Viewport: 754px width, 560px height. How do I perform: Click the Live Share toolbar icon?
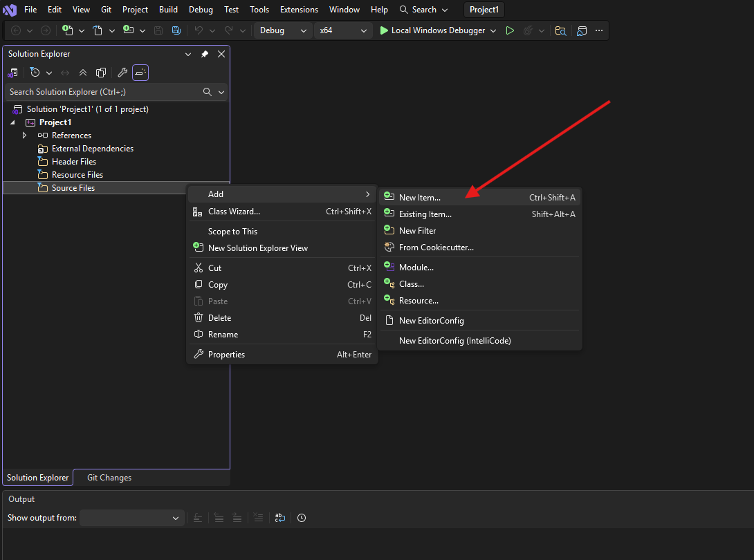(581, 30)
